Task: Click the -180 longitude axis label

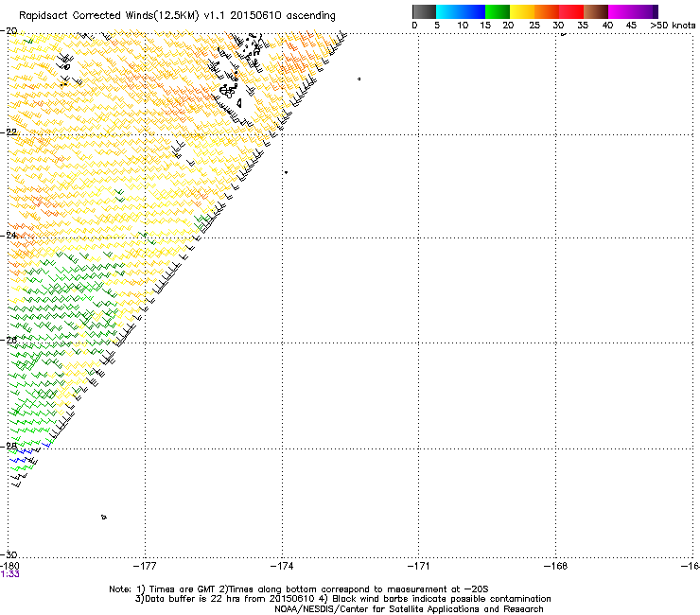Action: pos(9,566)
